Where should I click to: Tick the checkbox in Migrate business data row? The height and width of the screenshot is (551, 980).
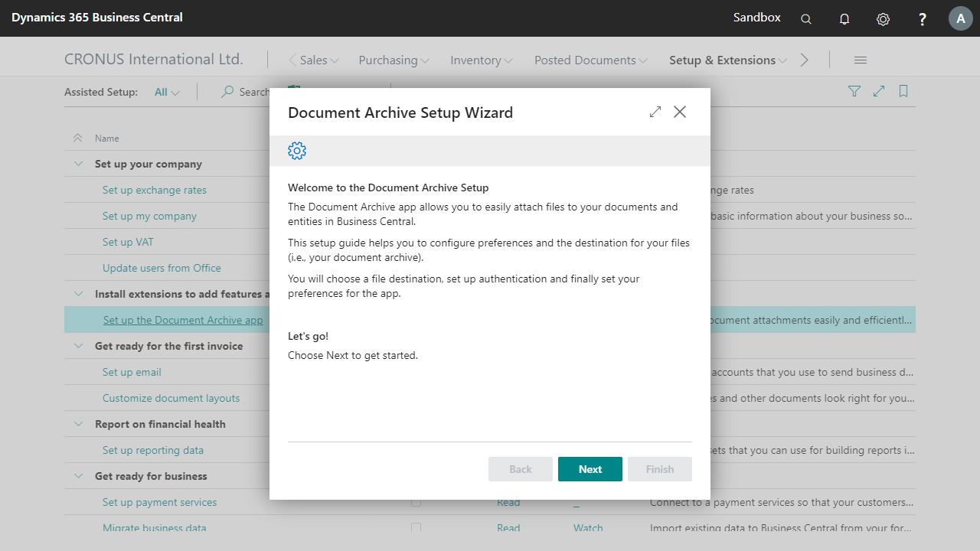click(416, 528)
